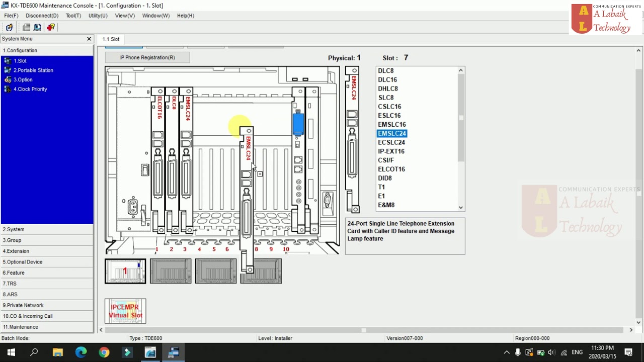
Task: Expand the 10.CO & Incoming Call section
Action: point(47,316)
